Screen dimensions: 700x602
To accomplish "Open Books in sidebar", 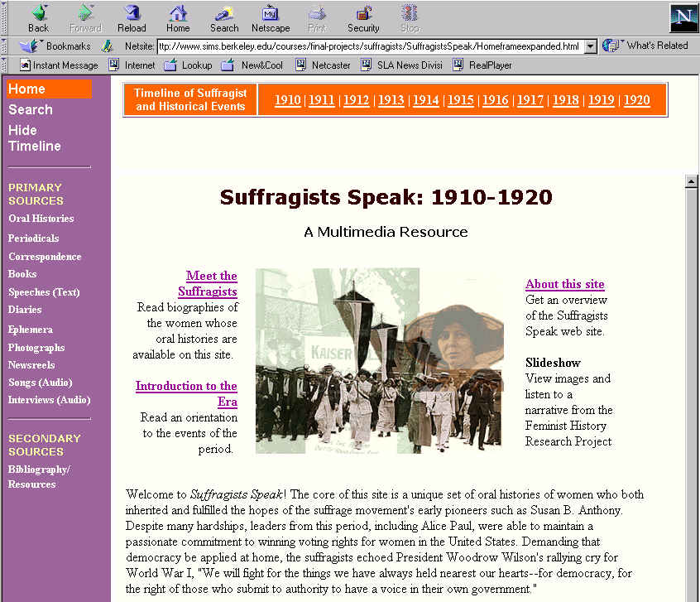I will [x=22, y=274].
